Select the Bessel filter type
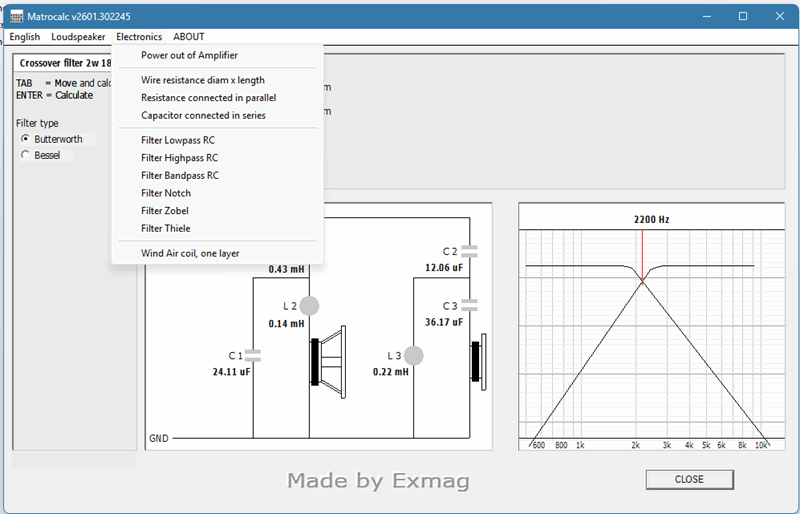 tap(26, 155)
